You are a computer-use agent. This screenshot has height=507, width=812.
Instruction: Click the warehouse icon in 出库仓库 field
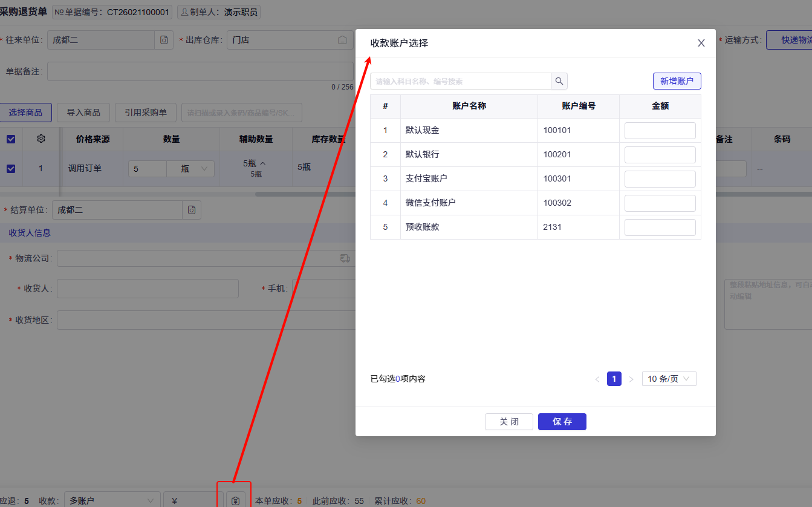(x=342, y=40)
